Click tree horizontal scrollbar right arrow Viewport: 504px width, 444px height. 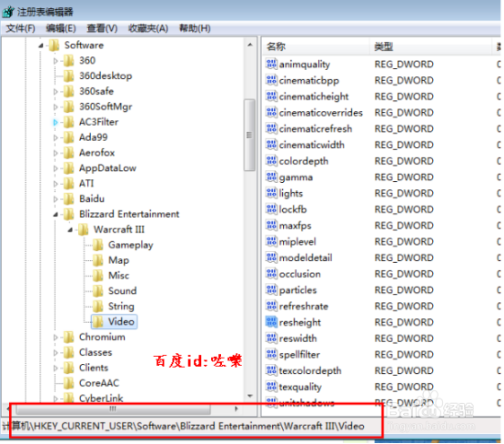(x=237, y=409)
